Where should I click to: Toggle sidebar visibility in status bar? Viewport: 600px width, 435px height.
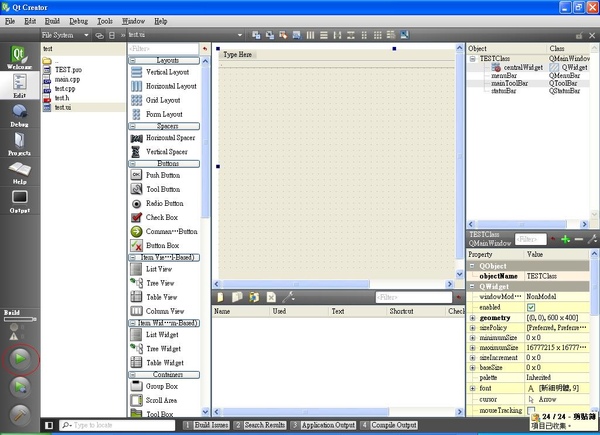49,425
